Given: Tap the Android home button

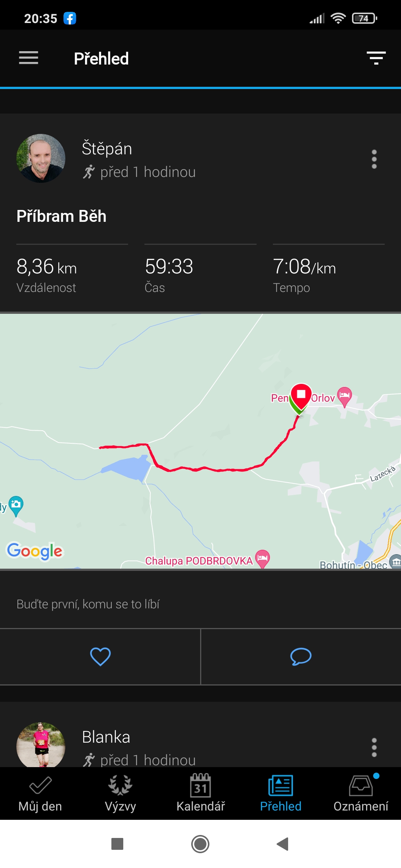Looking at the screenshot, I should (x=200, y=844).
